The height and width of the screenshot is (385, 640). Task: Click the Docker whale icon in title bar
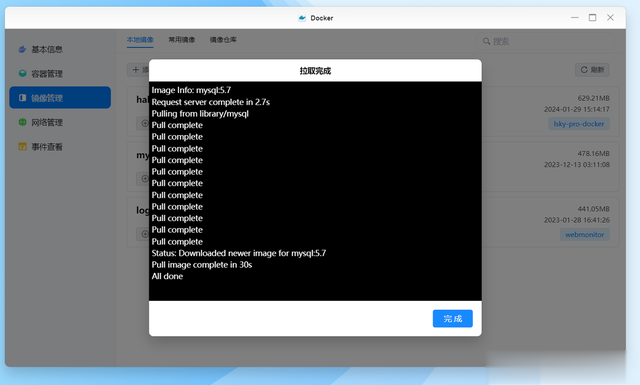click(302, 18)
